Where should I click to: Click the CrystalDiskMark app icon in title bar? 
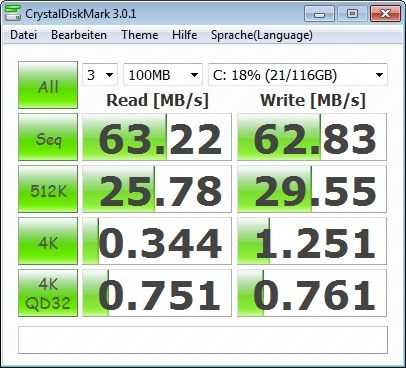click(x=12, y=13)
